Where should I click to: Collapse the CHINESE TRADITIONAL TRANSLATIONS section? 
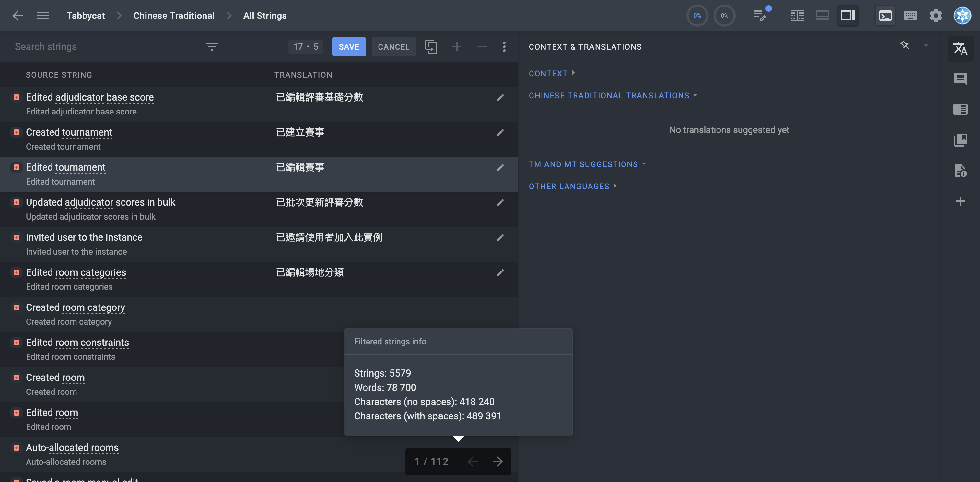point(613,95)
